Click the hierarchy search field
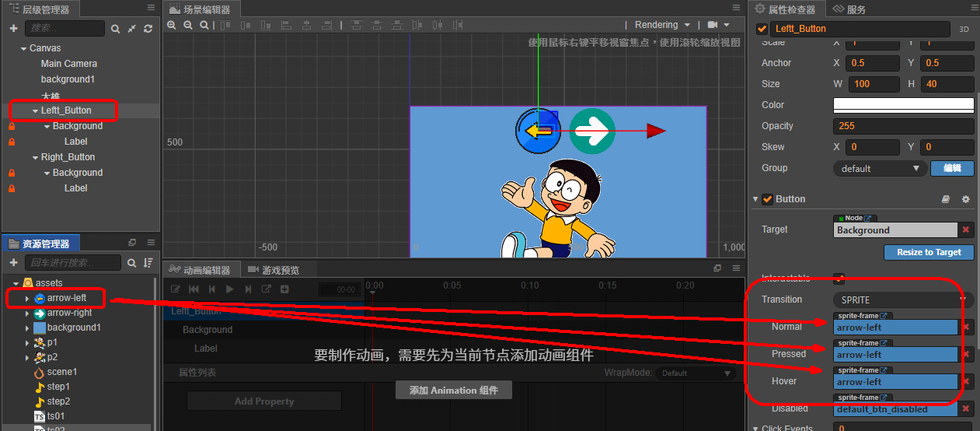The height and width of the screenshot is (431, 980). pyautogui.click(x=65, y=28)
